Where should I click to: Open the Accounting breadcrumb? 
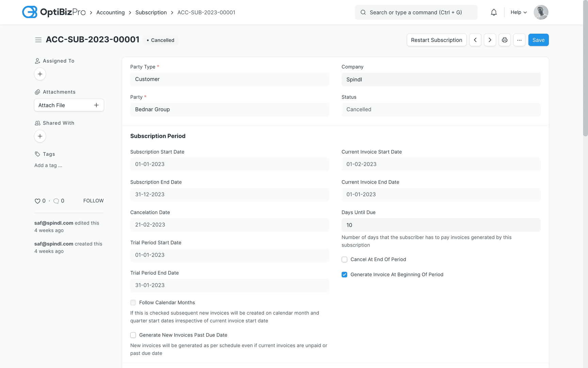pyautogui.click(x=111, y=12)
